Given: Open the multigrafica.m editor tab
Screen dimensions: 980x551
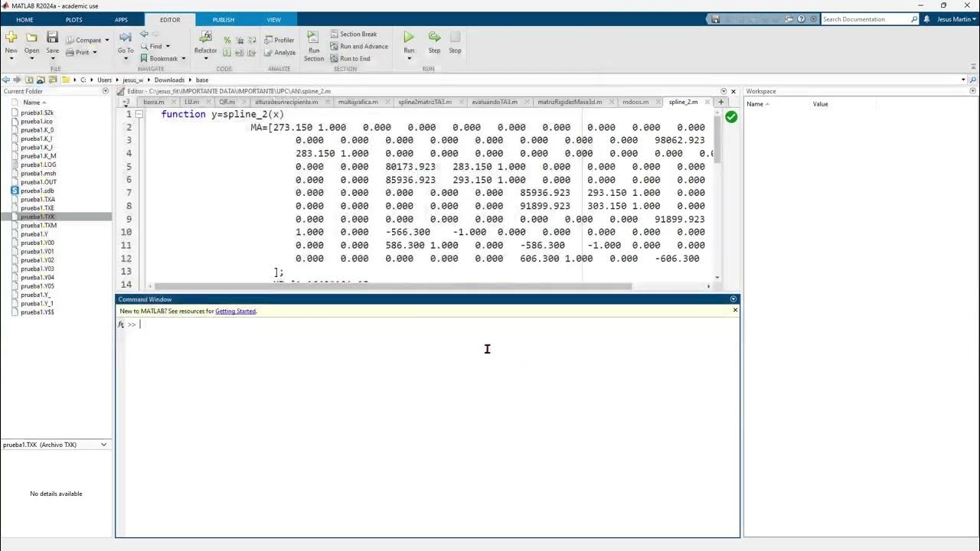Looking at the screenshot, I should (x=359, y=102).
